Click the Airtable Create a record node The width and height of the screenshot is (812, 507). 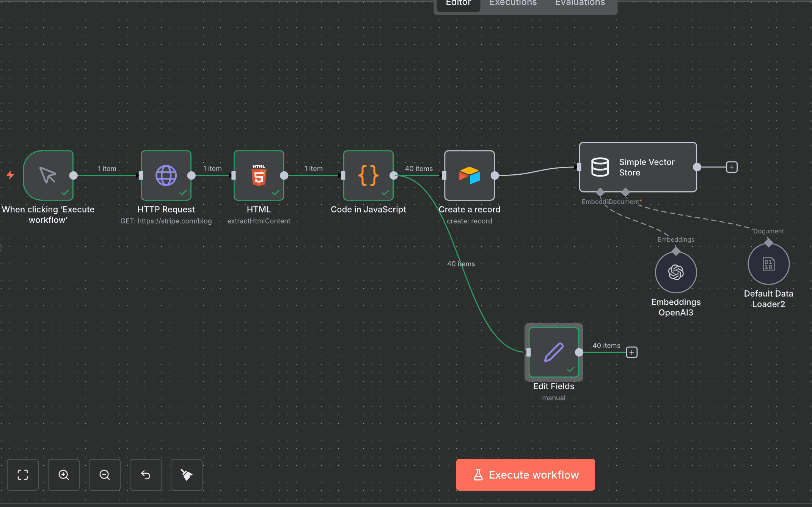click(x=469, y=175)
